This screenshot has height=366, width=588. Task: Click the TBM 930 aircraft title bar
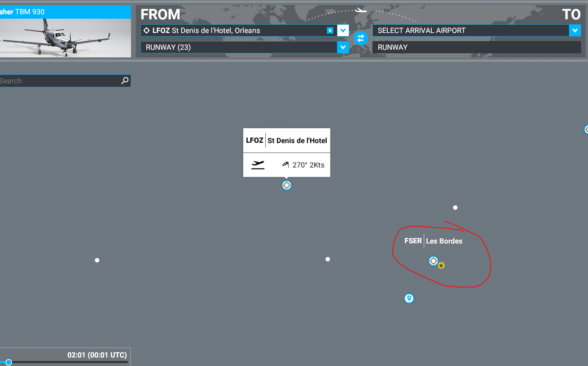click(65, 12)
